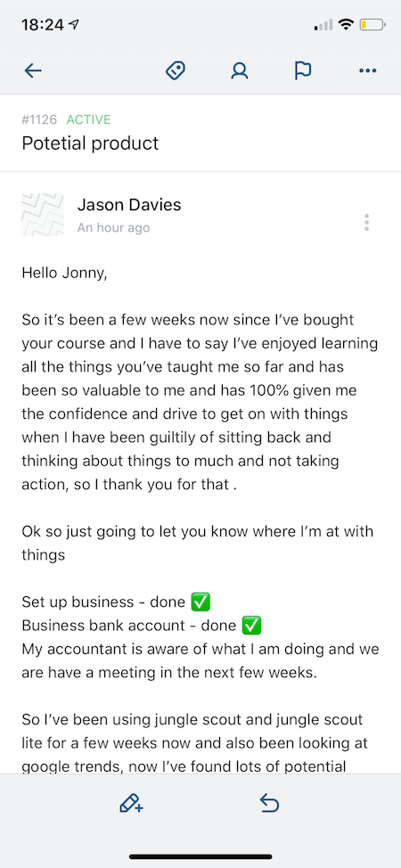Tap the Wi-Fi icon in status bar
The height and width of the screenshot is (868, 401).
[x=346, y=24]
